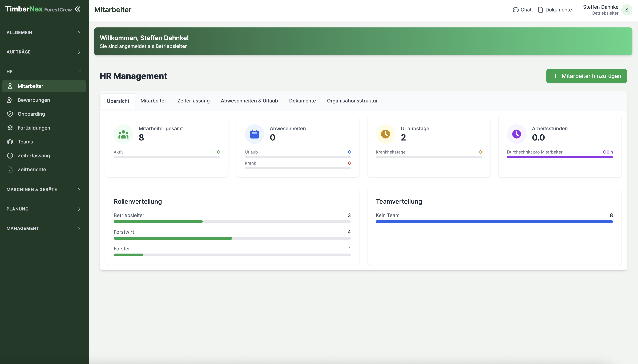Screen dimensions: 638x364
Task: Switch to the Mitarbeiter tab
Action: [153, 101]
